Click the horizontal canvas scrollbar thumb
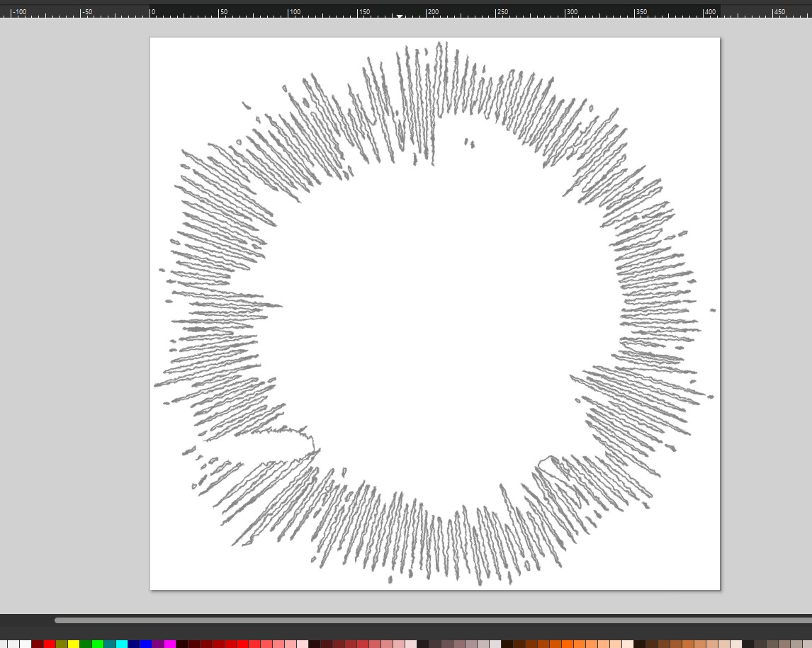This screenshot has height=648, width=812. click(433, 620)
